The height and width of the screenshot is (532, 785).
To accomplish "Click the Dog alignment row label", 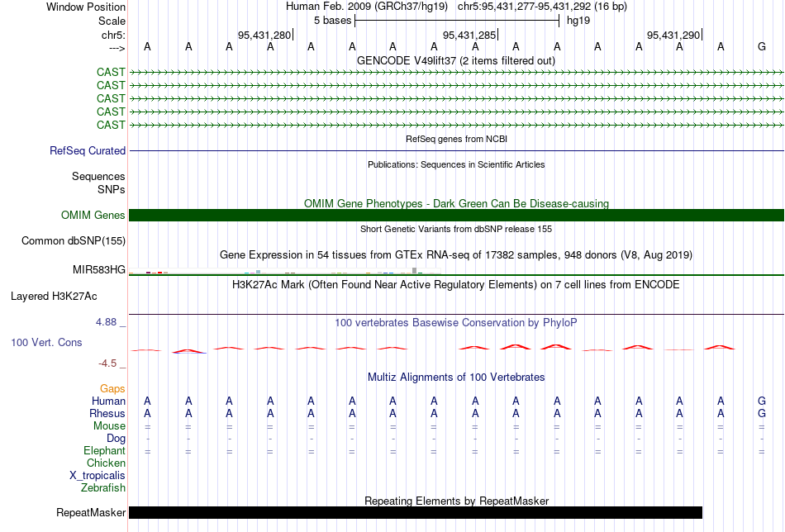I will click(117, 439).
